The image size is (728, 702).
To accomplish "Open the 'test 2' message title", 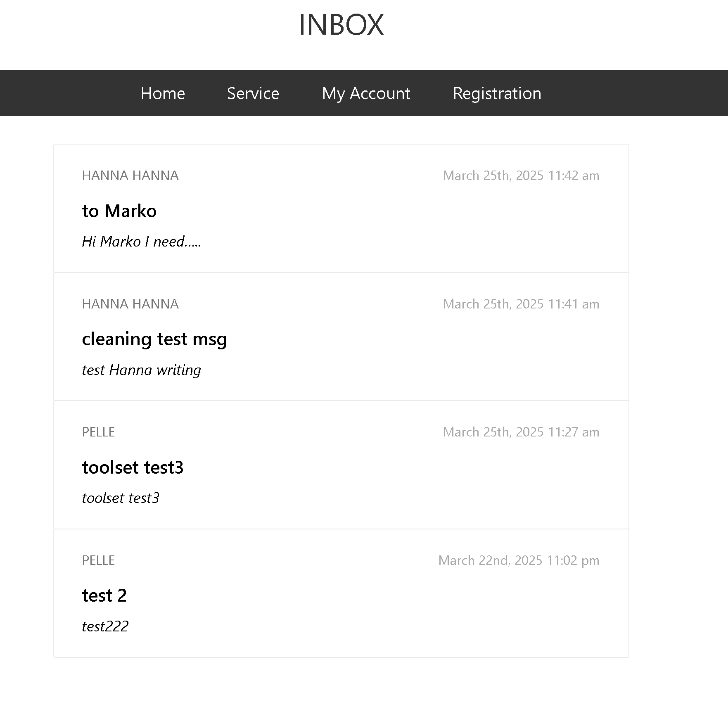I will tap(104, 595).
